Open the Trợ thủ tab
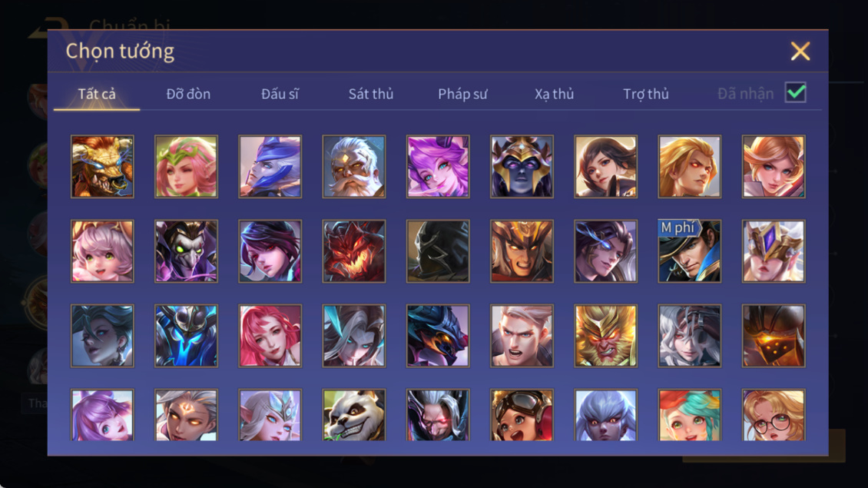The image size is (868, 488). pyautogui.click(x=646, y=94)
